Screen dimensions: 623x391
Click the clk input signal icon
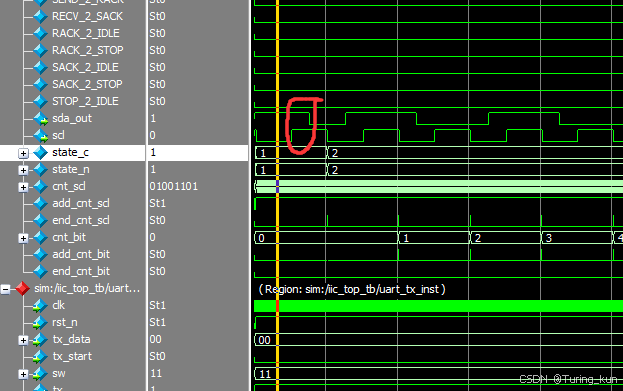tap(40, 306)
